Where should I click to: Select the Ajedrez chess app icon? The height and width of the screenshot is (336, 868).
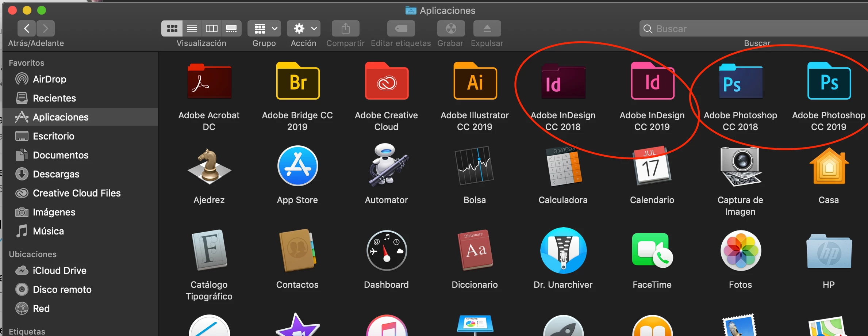pos(209,166)
